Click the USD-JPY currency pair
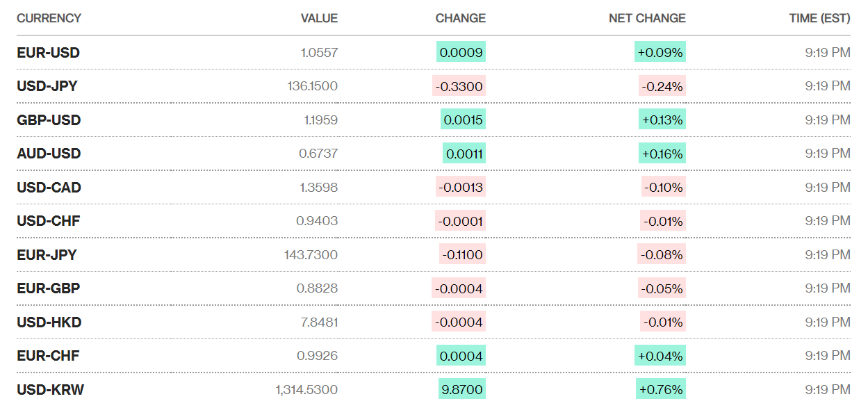 47,86
